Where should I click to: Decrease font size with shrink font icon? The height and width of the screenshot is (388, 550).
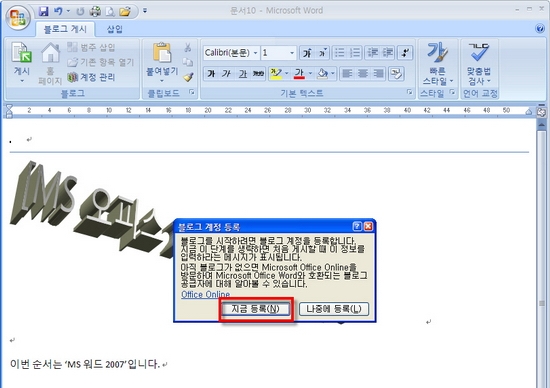[x=322, y=53]
